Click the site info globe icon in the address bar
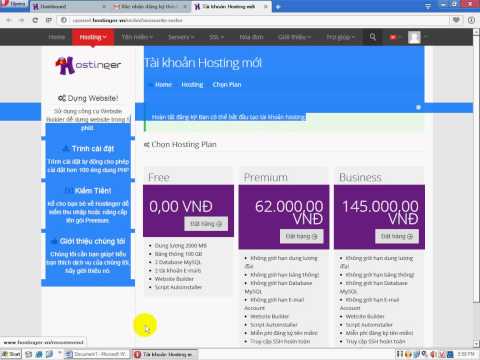The width and height of the screenshot is (480, 360). point(64,20)
